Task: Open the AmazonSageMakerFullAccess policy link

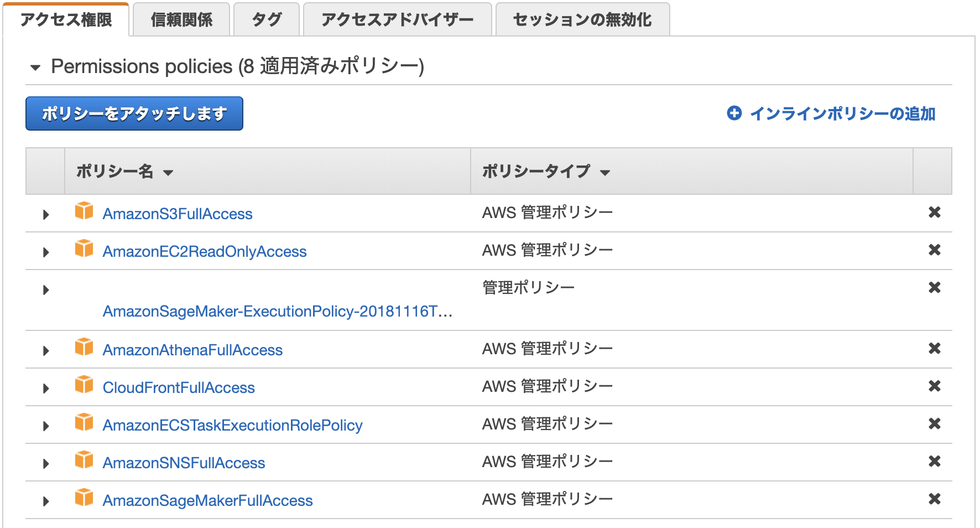Action: tap(208, 500)
